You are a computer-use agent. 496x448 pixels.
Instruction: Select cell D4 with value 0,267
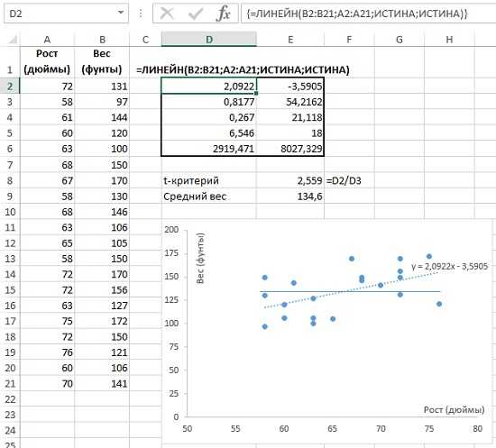(209, 117)
